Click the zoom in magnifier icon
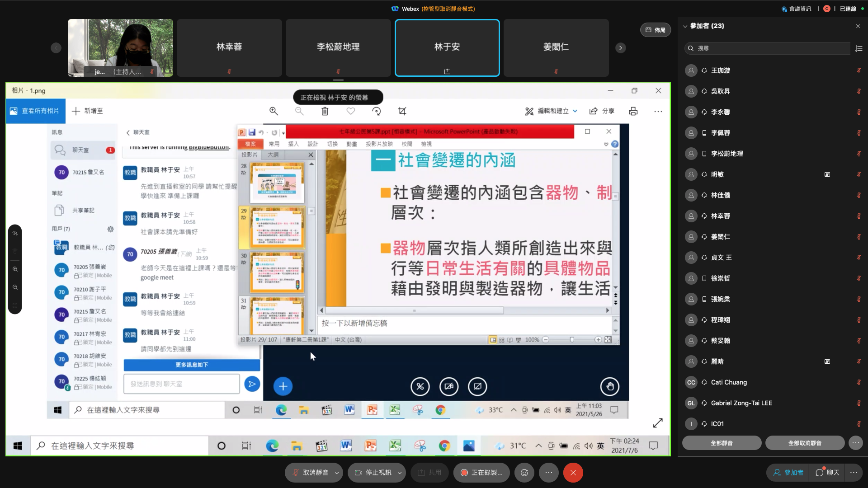 click(274, 111)
